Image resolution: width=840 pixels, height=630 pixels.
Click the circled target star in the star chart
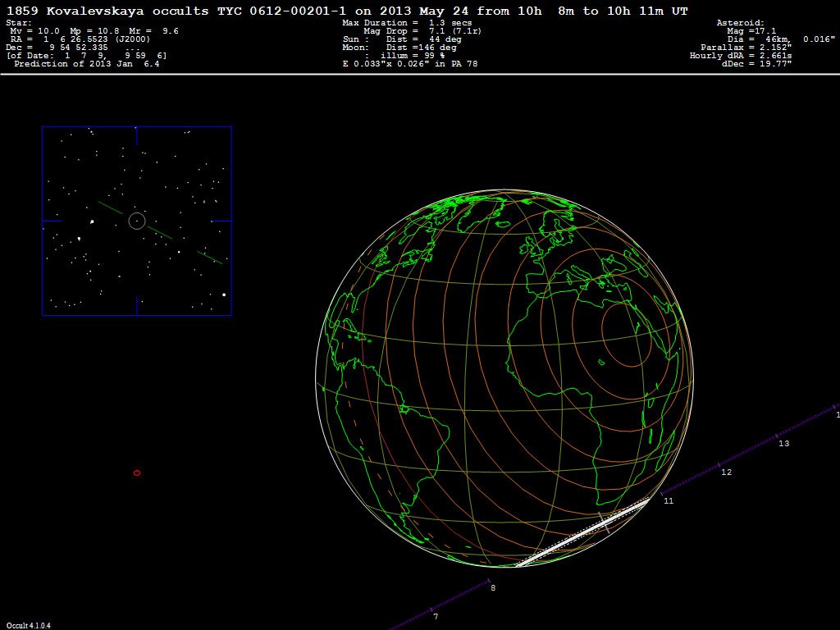(137, 221)
